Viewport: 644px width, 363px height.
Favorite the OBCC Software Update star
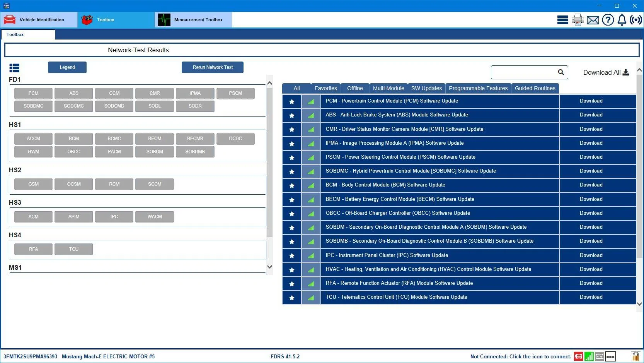[x=292, y=214]
